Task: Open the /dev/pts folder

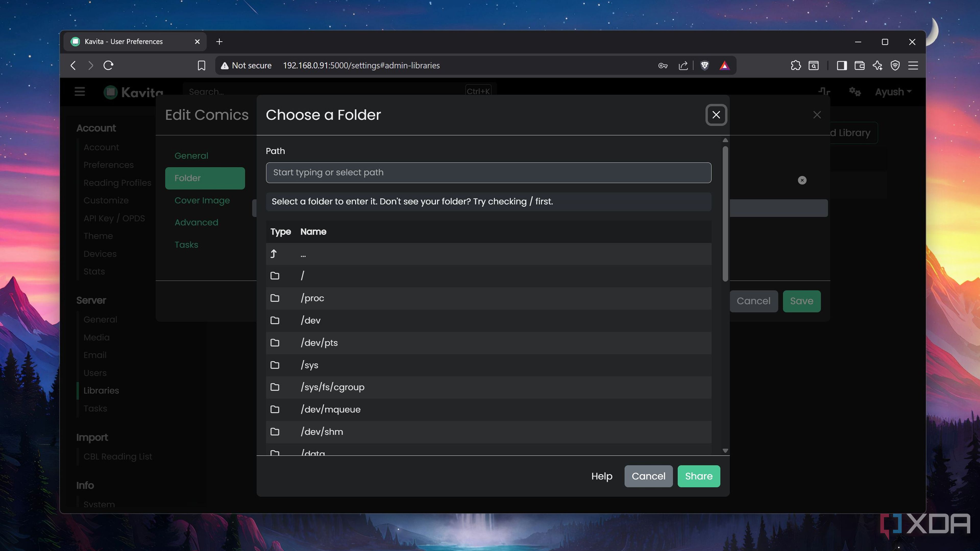Action: point(488,343)
